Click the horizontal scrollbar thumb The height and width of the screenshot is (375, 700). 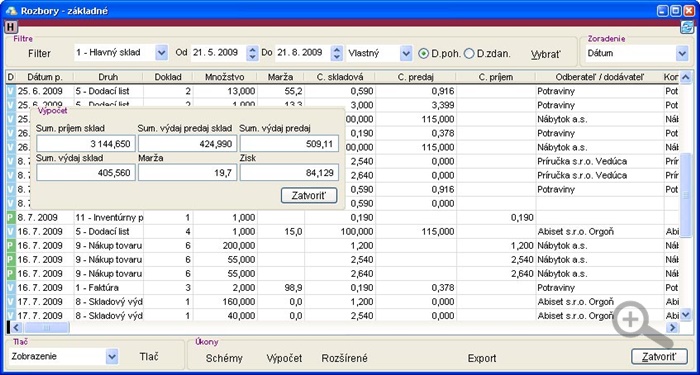click(x=46, y=328)
